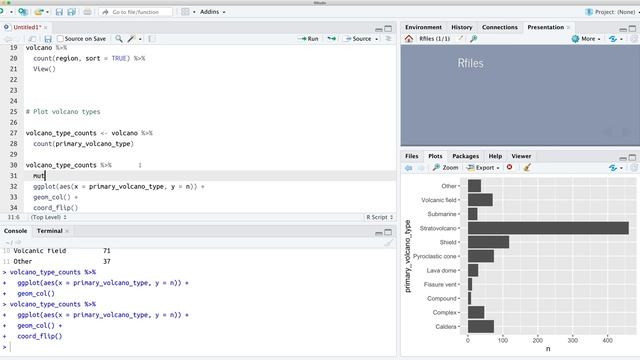This screenshot has width=640, height=360.
Task: Click the presentation zoom magnifier icon
Action: coord(473,39)
